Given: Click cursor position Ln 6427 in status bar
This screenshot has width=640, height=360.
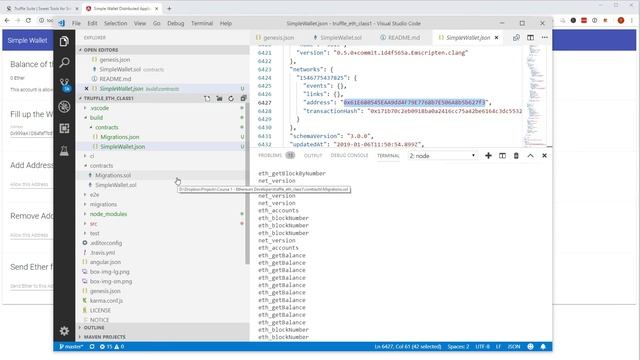Looking at the screenshot, I should pos(408,347).
